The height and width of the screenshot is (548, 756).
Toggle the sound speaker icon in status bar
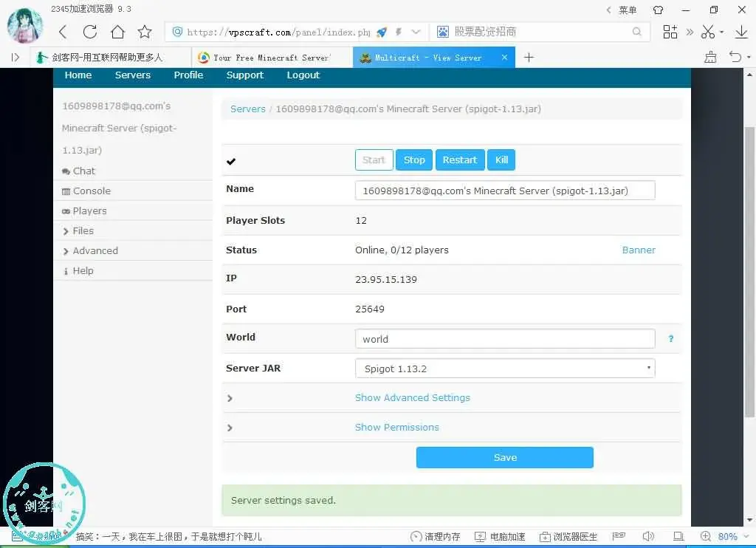tap(648, 536)
